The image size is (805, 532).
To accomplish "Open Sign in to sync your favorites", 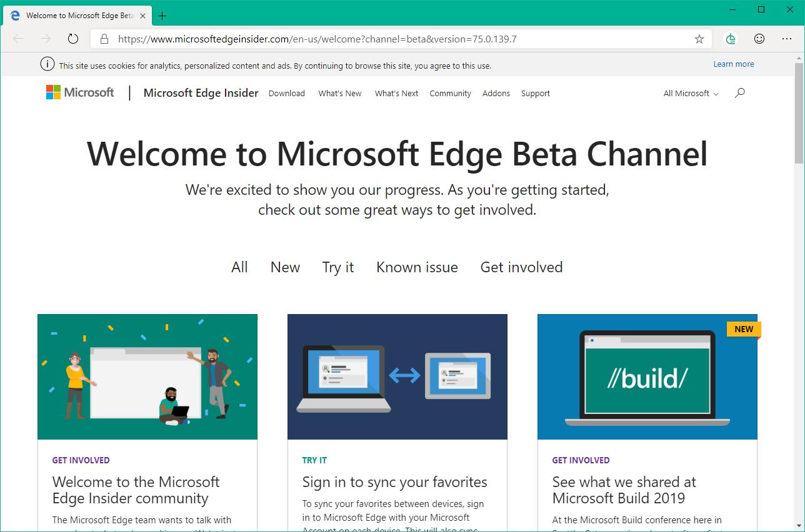I will [x=395, y=482].
